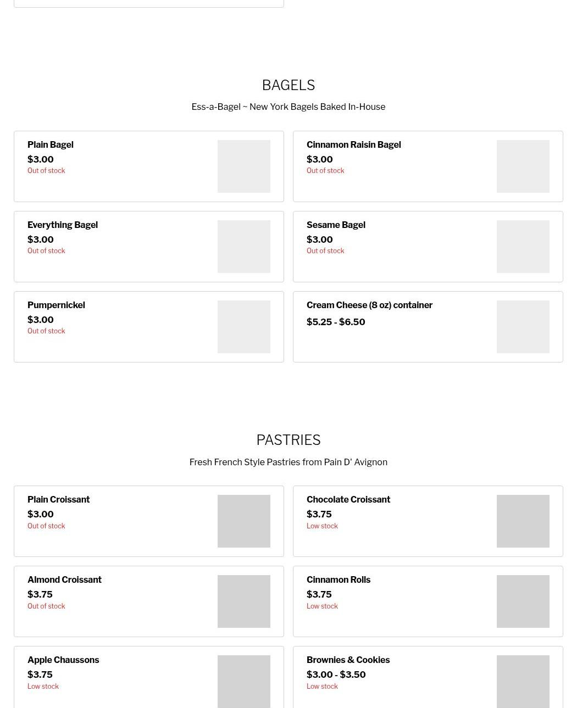Open the Apple Chaussons product
This screenshot has width=588, height=708.
(x=63, y=660)
